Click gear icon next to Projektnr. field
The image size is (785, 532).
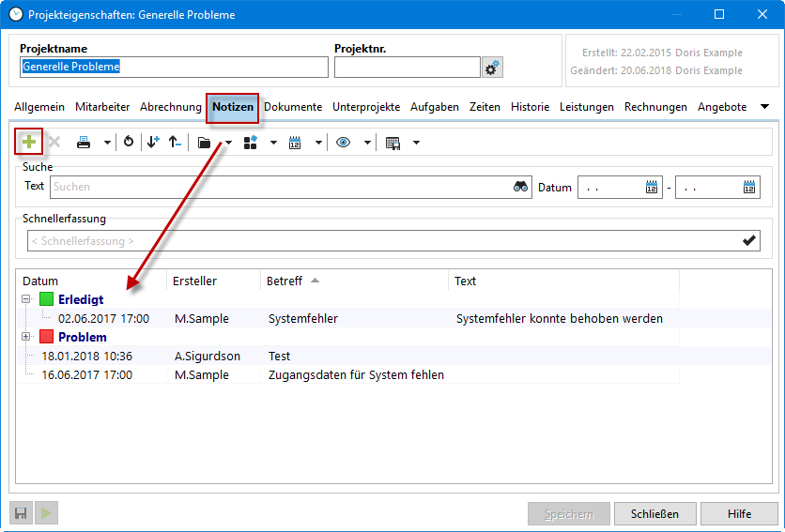(x=493, y=68)
